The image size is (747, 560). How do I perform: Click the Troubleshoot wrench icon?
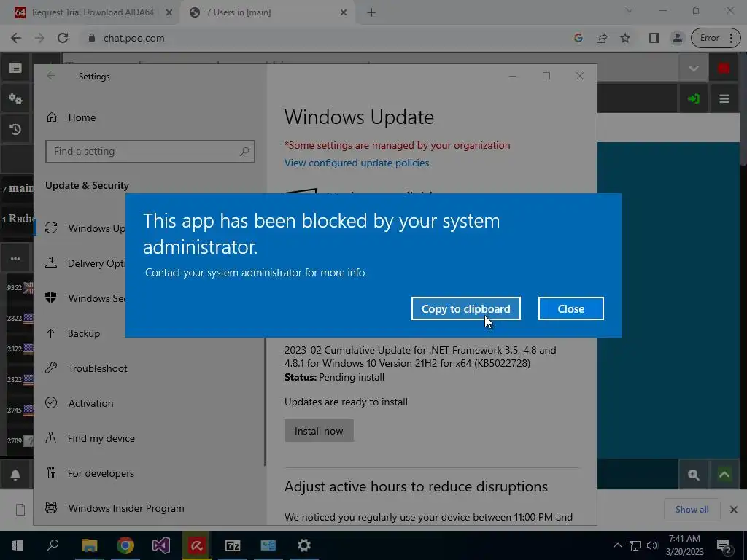[x=51, y=367]
